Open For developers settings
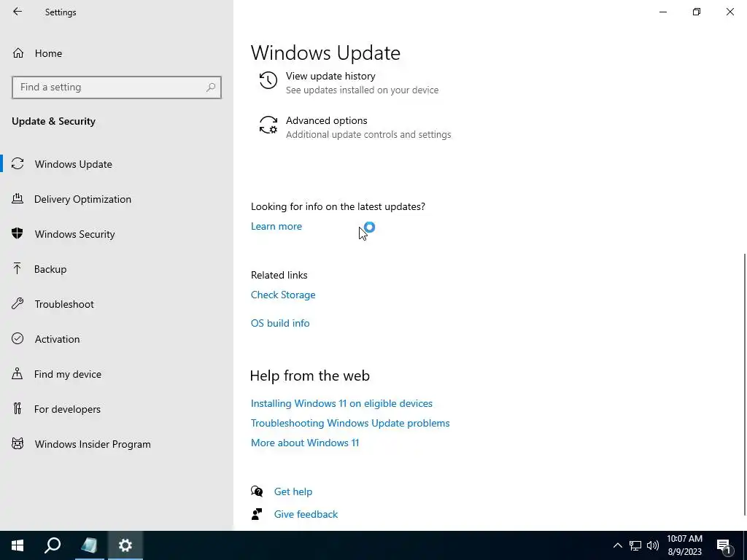 [67, 409]
